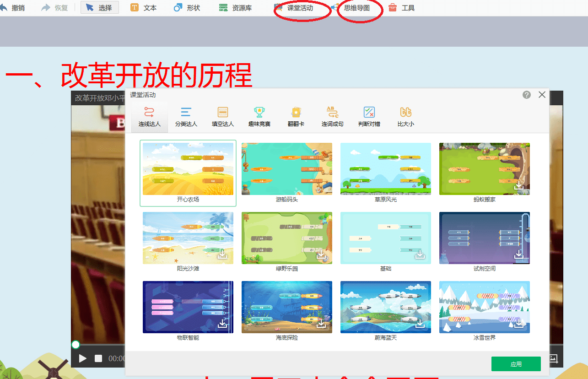
Task: Switch to the 连线达人 tab
Action: click(149, 117)
